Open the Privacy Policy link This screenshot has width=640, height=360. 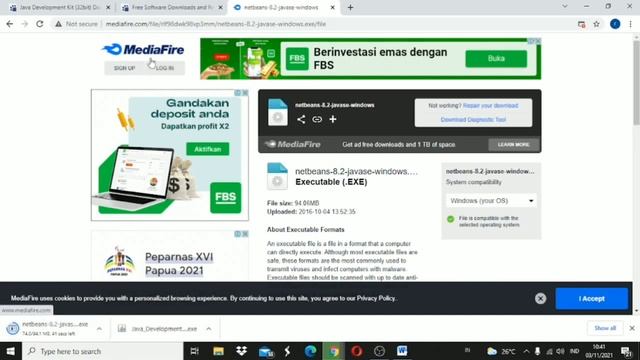376,298
